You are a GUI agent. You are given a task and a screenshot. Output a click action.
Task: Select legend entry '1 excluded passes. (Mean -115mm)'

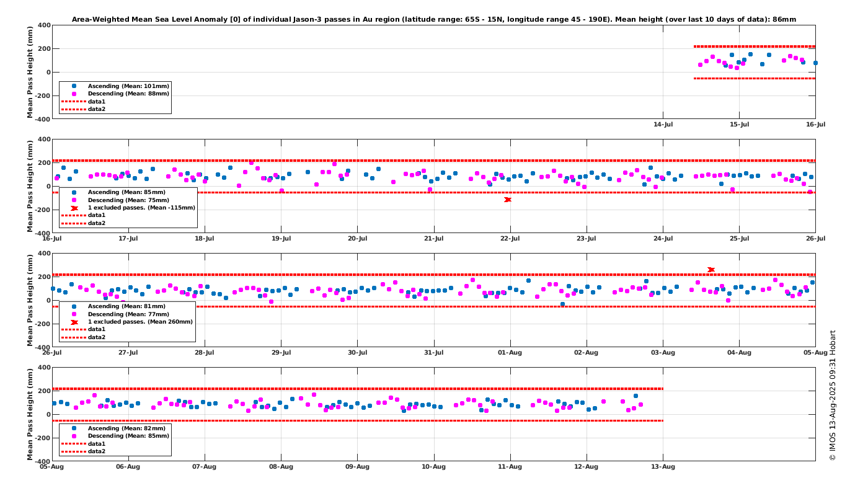141,208
